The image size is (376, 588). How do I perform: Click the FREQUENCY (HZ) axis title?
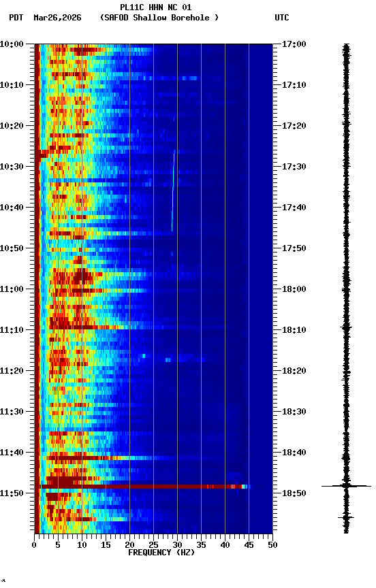click(x=161, y=553)
